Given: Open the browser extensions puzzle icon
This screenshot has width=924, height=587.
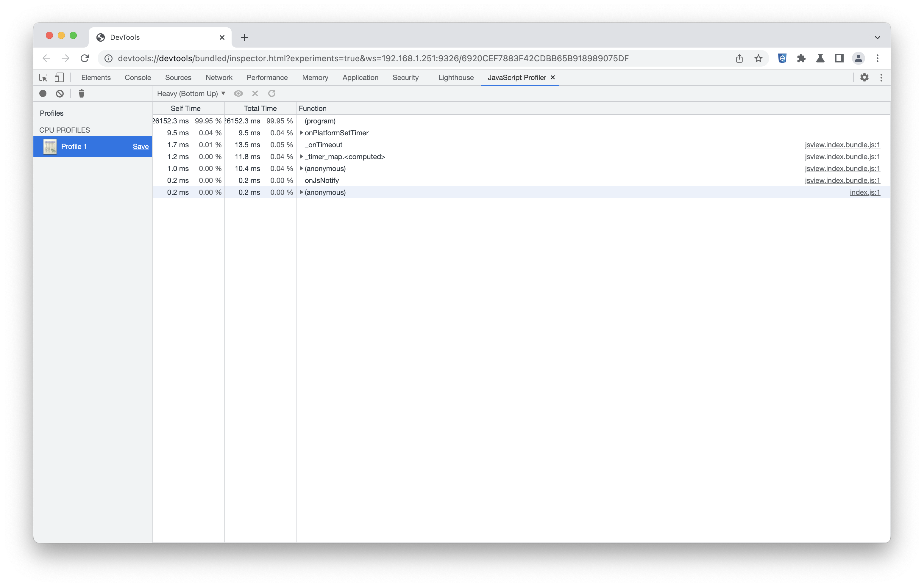Looking at the screenshot, I should 801,58.
